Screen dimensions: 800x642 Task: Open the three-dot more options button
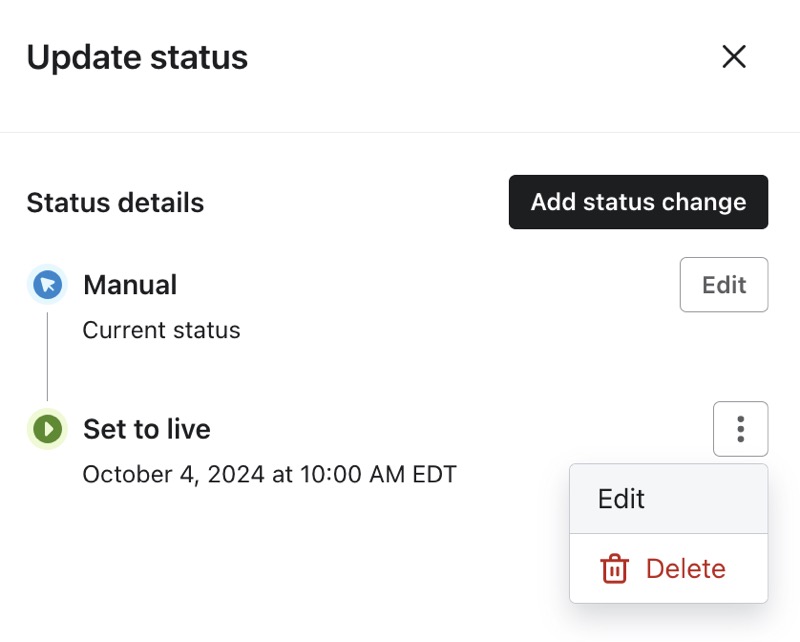coord(740,429)
